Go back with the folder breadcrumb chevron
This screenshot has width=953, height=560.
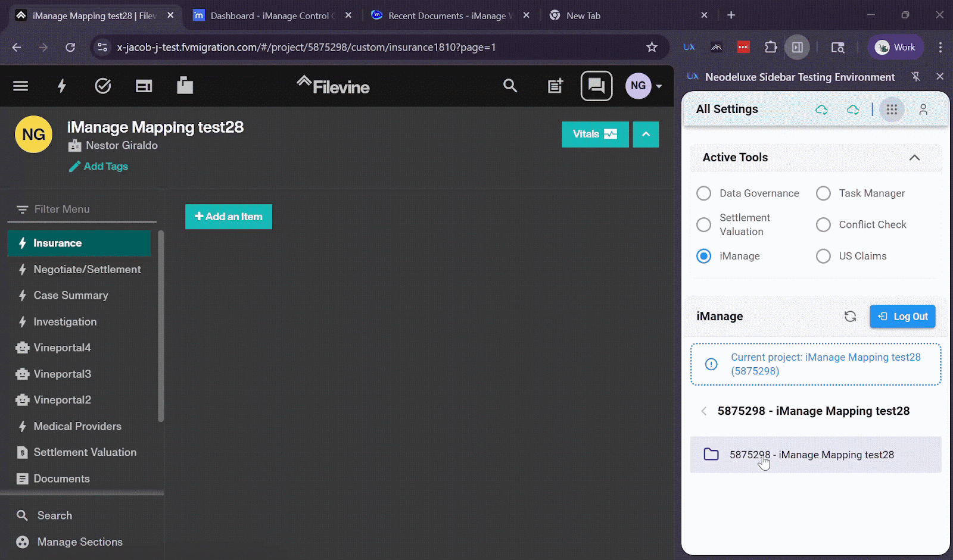coord(704,411)
